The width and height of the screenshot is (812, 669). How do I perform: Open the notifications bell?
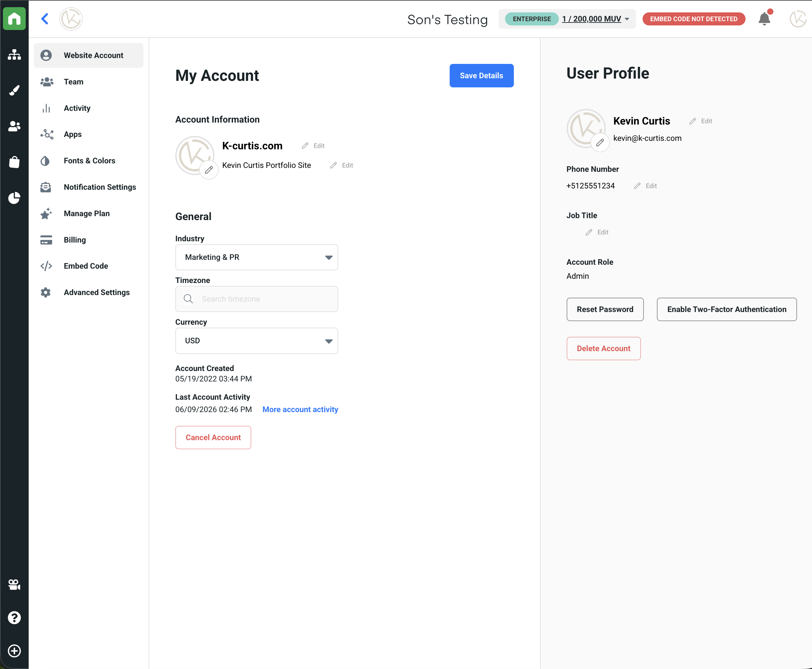pos(764,19)
